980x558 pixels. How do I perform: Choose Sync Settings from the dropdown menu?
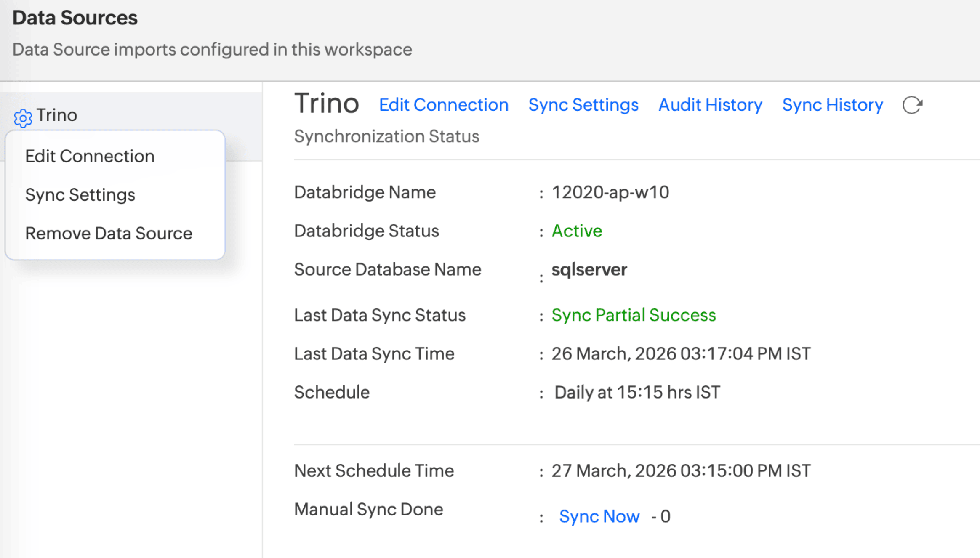tap(80, 195)
